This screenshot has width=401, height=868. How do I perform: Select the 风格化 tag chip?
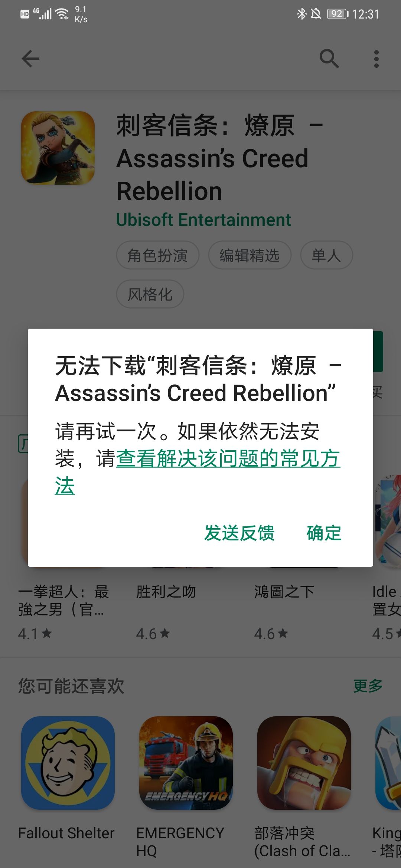(x=150, y=294)
